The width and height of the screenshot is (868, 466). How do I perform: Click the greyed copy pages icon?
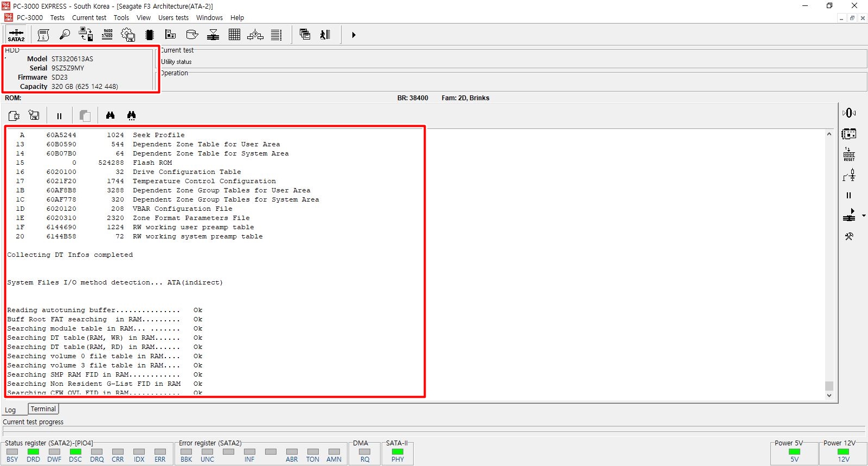(x=85, y=115)
